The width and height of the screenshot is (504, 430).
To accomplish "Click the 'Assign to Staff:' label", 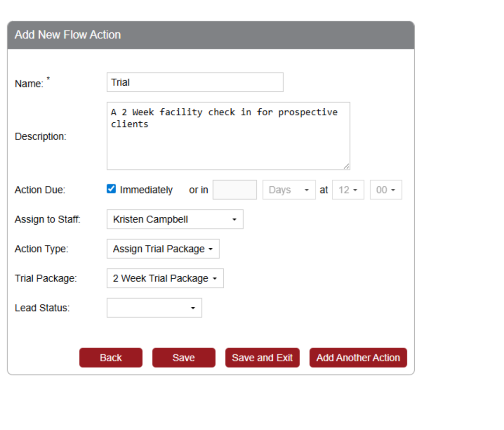I will (48, 219).
